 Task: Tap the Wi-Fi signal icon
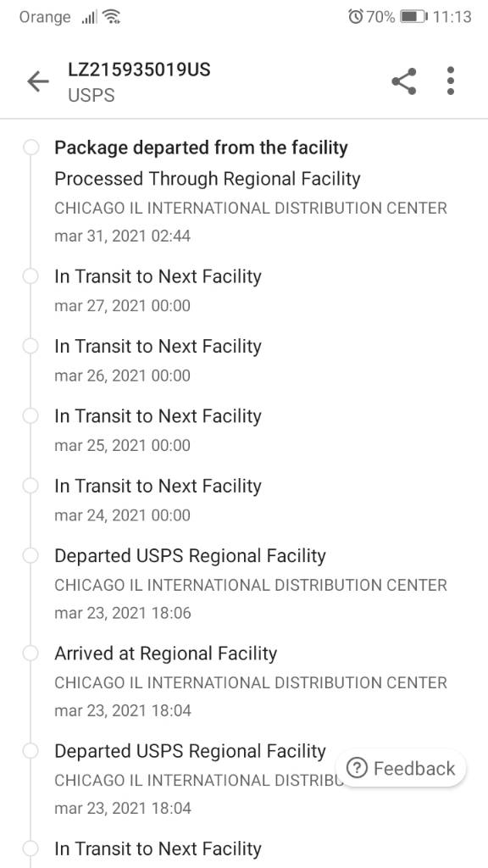click(113, 17)
